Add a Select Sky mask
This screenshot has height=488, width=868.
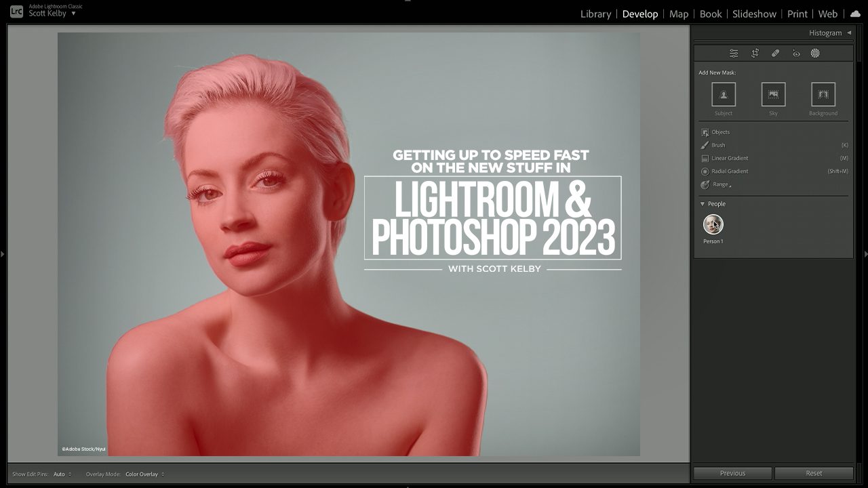[x=773, y=95]
